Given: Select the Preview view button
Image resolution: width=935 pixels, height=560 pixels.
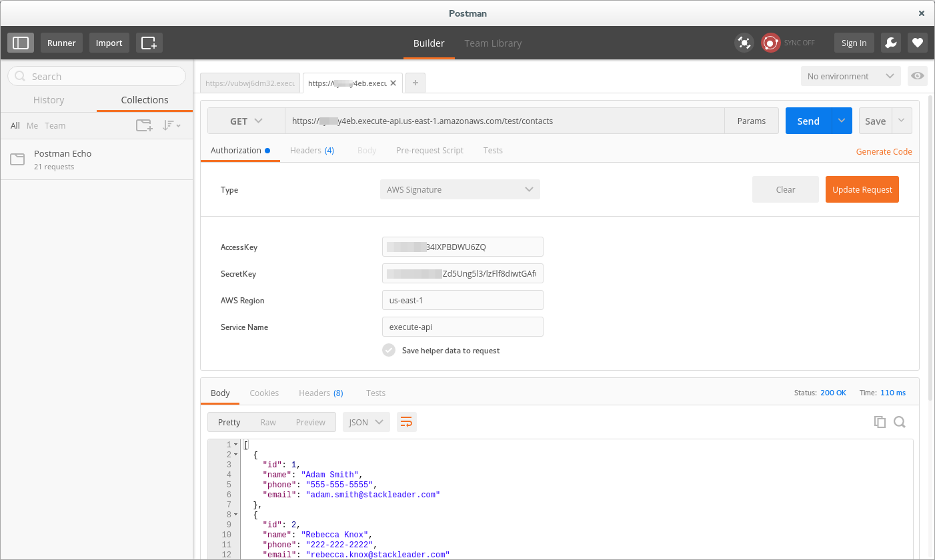Looking at the screenshot, I should [x=310, y=422].
